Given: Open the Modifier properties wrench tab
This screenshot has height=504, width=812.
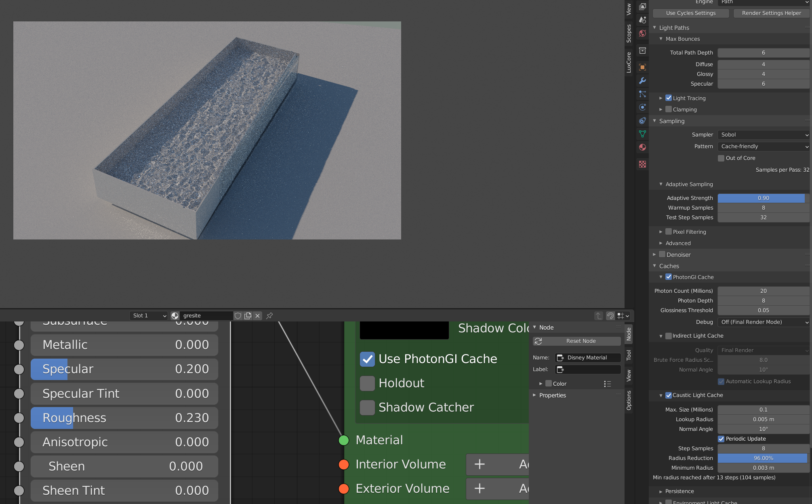Looking at the screenshot, I should (642, 81).
